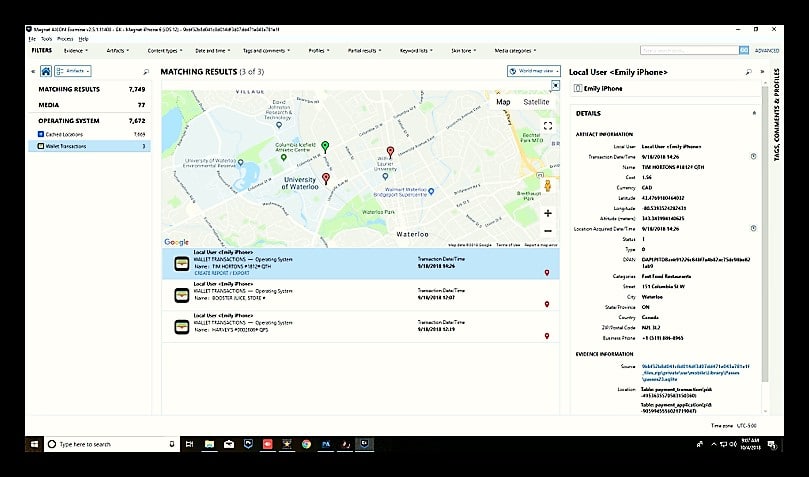
Task: Select the Street View pegman icon
Action: 547,185
